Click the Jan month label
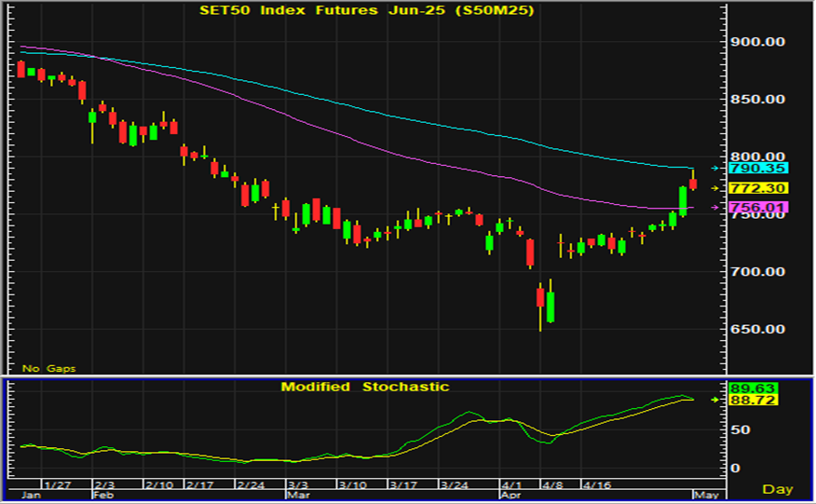Screen dimensions: 816x504 [32, 495]
